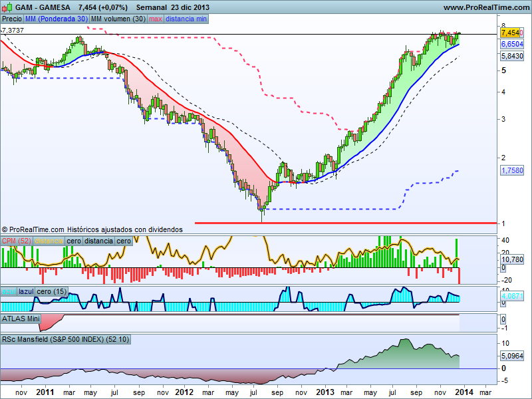This screenshot has width=532, height=399.
Task: Select the Precio indicator label
Action: pyautogui.click(x=12, y=19)
